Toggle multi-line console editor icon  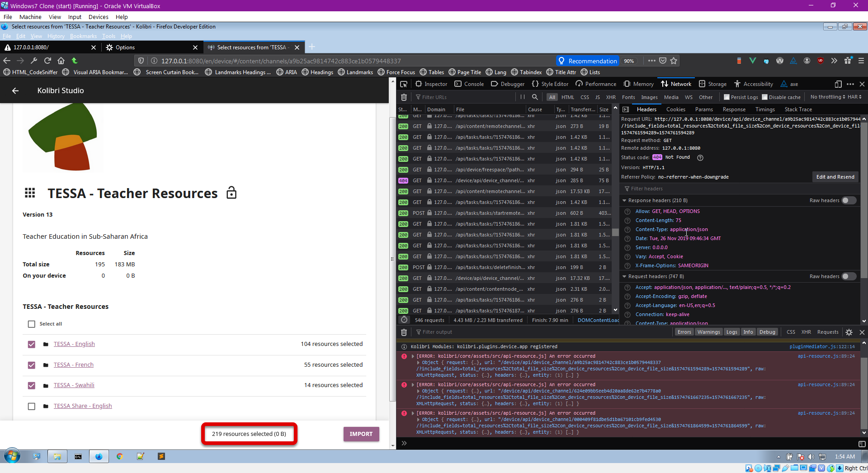click(x=862, y=444)
